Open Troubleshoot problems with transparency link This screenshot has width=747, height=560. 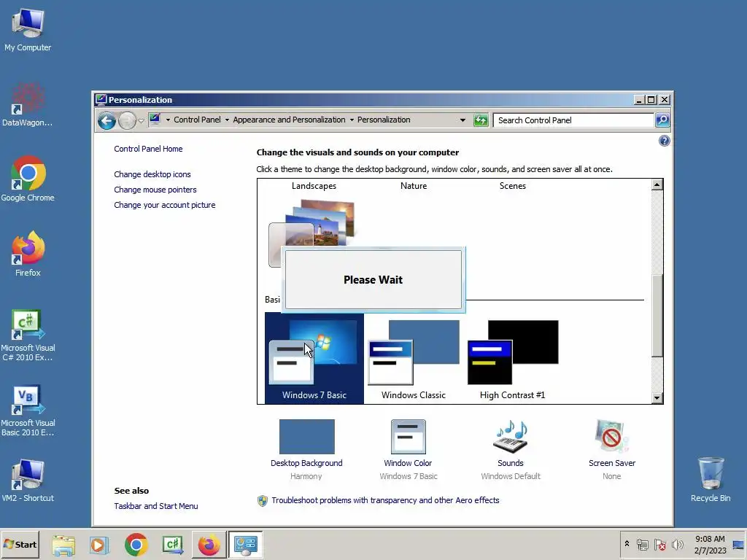(x=385, y=500)
